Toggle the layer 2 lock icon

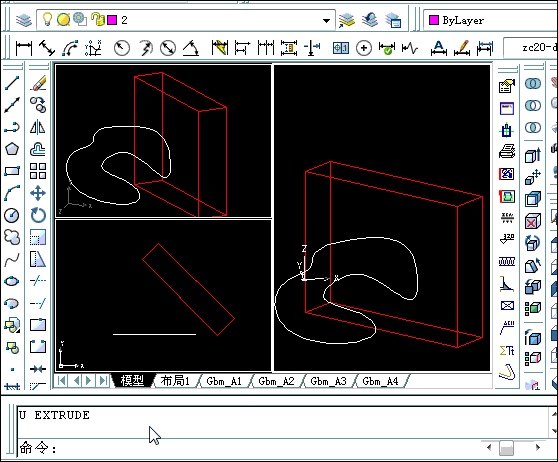[x=97, y=19]
